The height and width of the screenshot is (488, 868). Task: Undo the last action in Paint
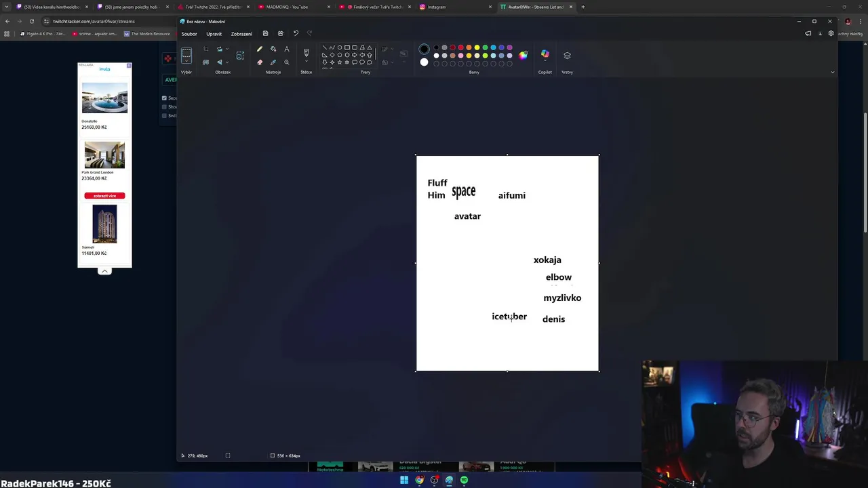point(296,33)
